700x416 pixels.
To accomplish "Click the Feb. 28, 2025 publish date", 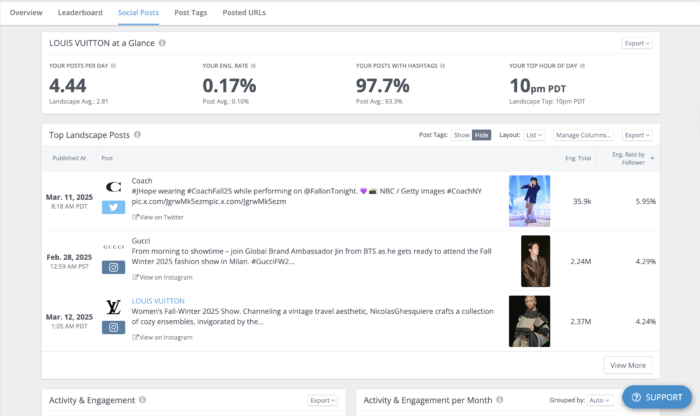I will click(x=69, y=257).
